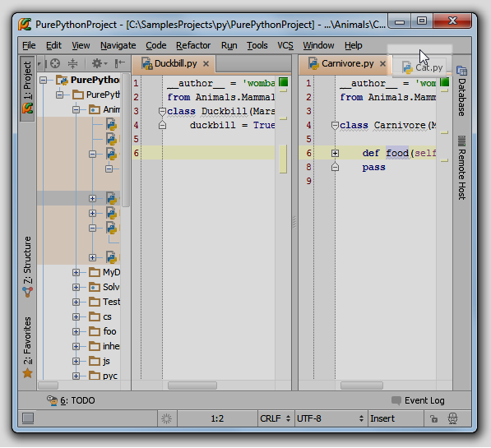Open the Event Log panel

pos(418,400)
